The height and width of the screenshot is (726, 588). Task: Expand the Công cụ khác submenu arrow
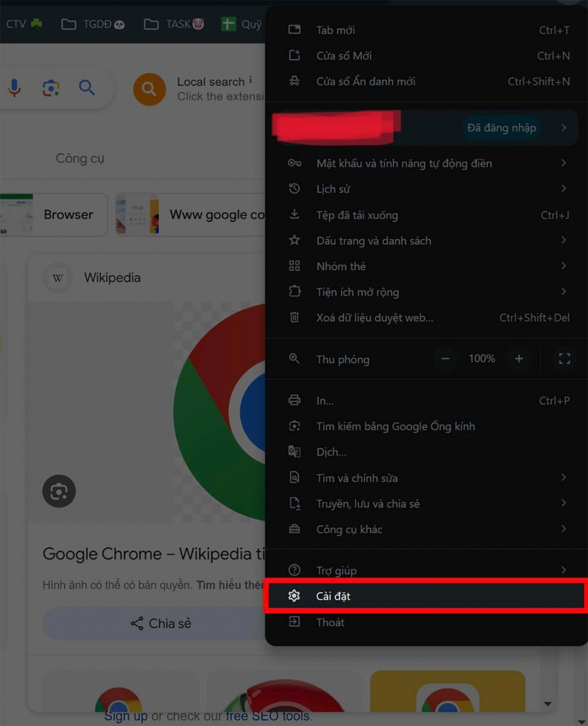pos(564,529)
